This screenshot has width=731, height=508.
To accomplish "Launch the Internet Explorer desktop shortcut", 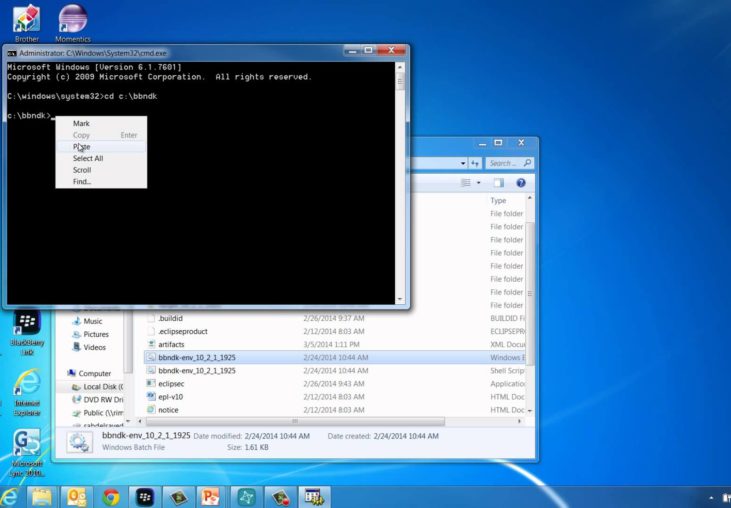I will pyautogui.click(x=27, y=392).
